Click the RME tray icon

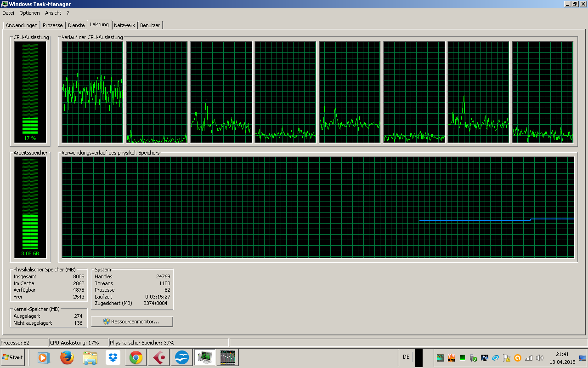pos(452,358)
